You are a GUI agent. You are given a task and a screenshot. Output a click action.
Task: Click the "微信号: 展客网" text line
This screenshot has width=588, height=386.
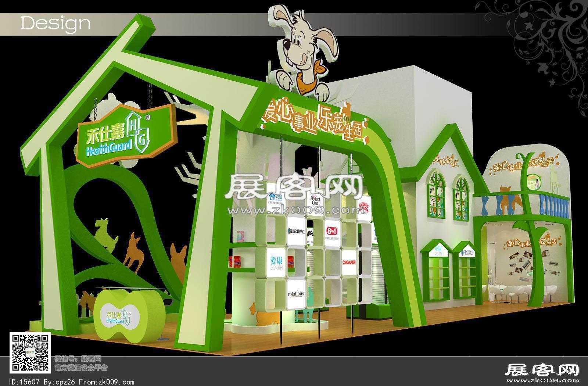(78, 359)
